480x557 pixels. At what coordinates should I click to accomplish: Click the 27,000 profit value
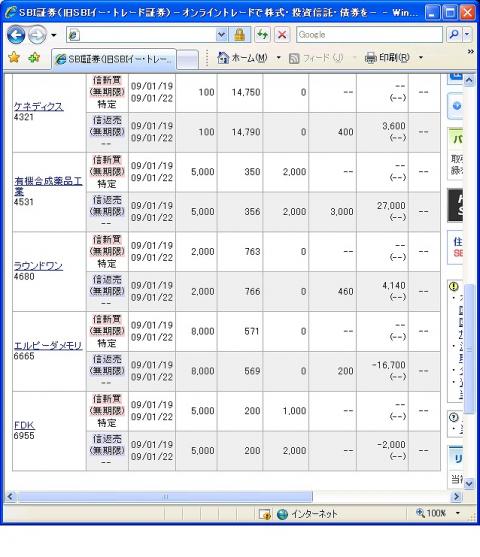[x=391, y=206]
